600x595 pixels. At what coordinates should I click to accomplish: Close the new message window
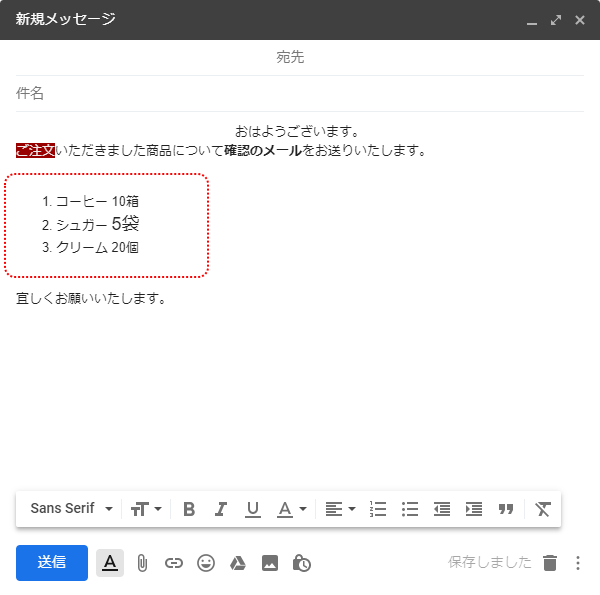[580, 20]
